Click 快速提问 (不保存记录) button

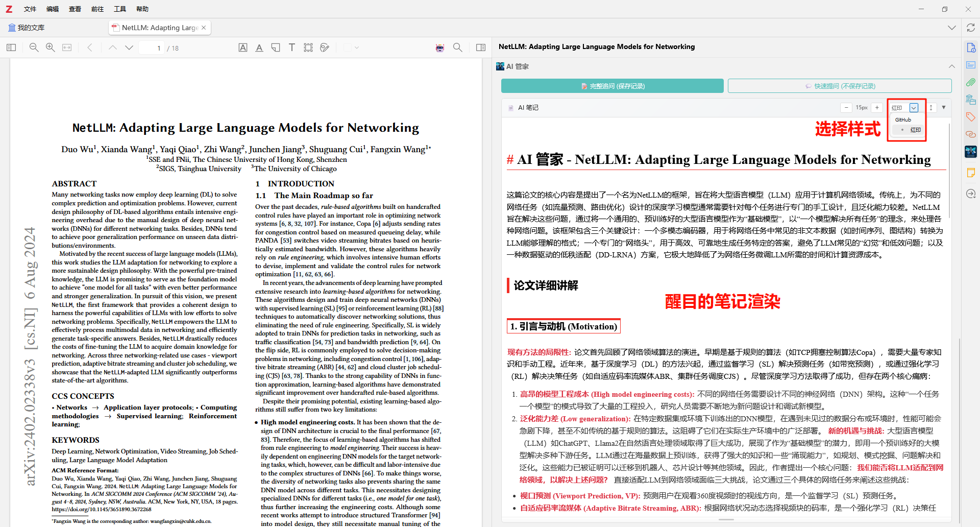coord(840,86)
